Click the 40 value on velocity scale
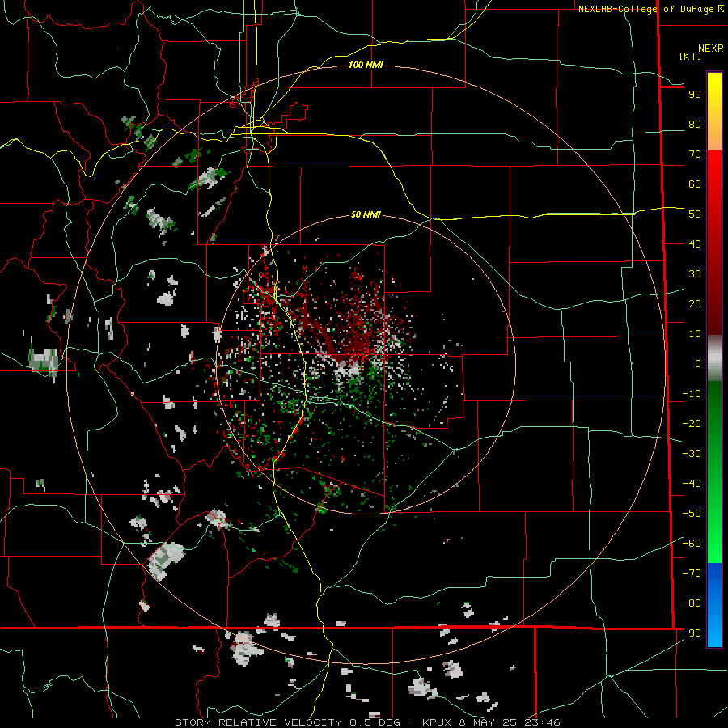Viewport: 728px width, 728px height. click(695, 244)
